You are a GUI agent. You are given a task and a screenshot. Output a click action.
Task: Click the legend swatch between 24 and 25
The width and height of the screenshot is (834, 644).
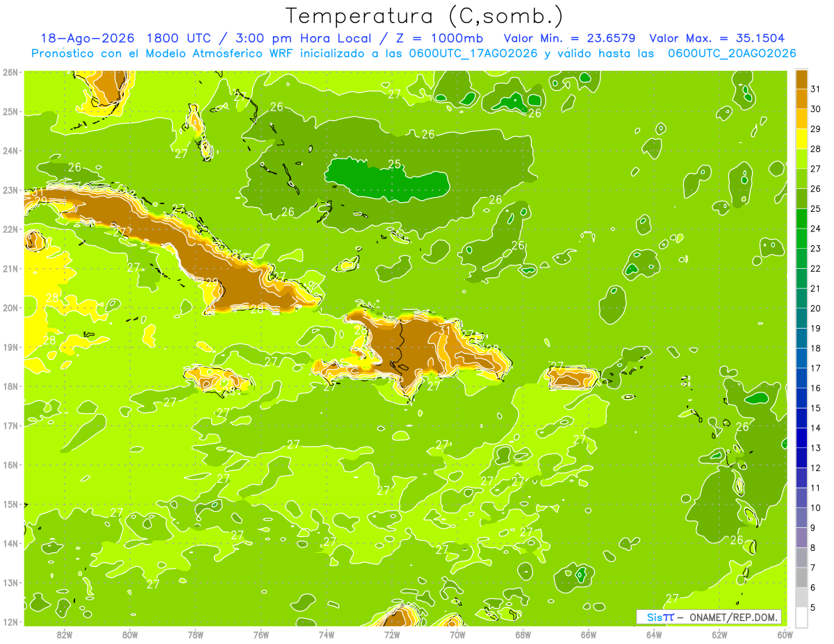[801, 218]
